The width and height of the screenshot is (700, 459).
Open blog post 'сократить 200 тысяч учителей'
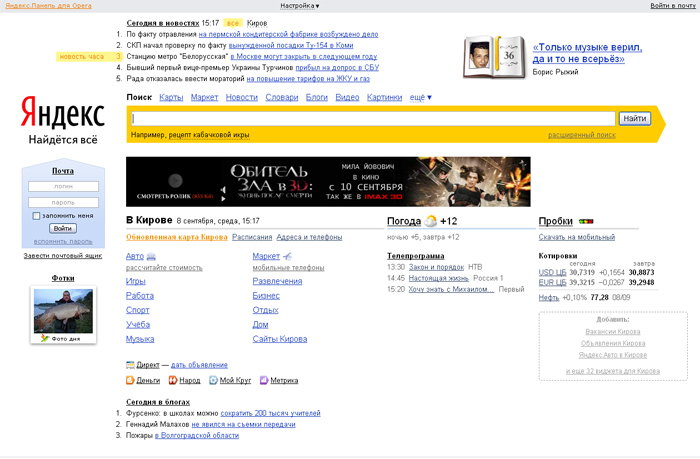(x=271, y=413)
